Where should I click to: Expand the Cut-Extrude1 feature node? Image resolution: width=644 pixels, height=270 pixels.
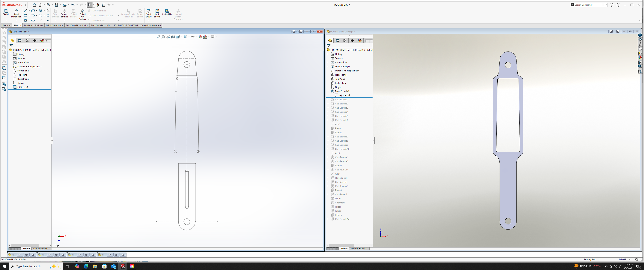[328, 99]
